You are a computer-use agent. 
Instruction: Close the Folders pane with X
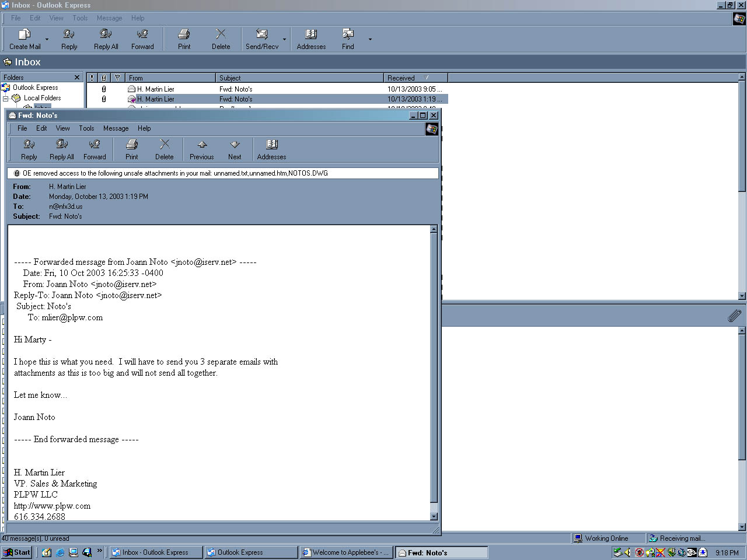[77, 78]
